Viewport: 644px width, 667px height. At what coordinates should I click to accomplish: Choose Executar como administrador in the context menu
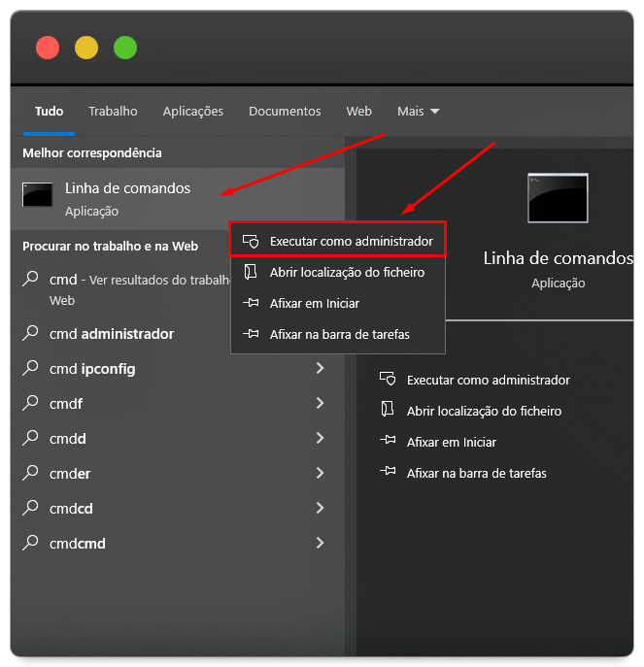tap(351, 241)
